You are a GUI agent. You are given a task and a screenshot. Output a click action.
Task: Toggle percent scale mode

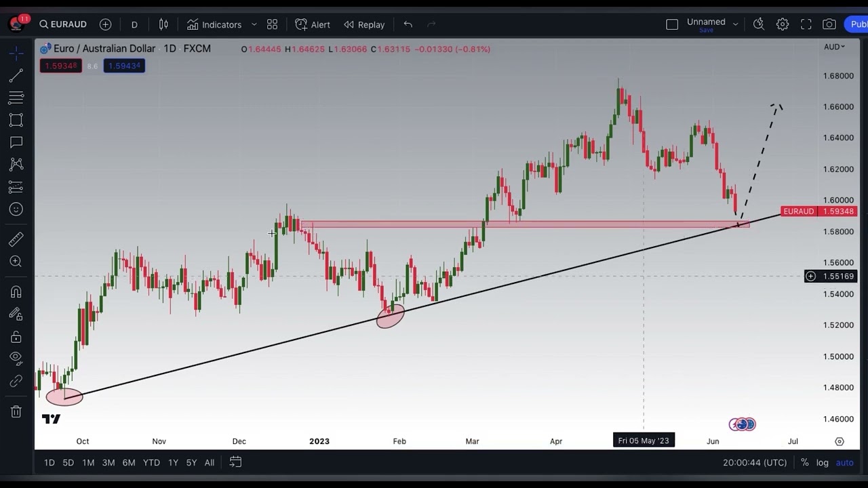pyautogui.click(x=804, y=462)
